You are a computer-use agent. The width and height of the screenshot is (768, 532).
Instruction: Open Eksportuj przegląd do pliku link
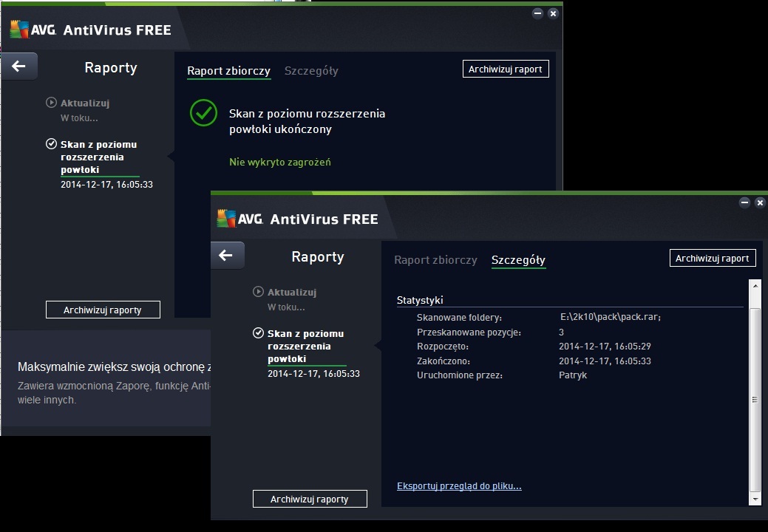[x=459, y=486]
